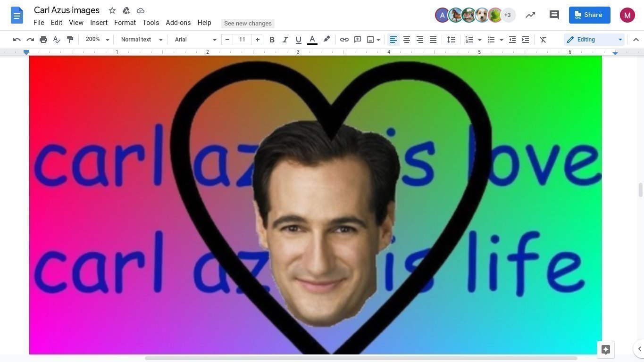
Task: Open the highlight color picker
Action: [326, 40]
